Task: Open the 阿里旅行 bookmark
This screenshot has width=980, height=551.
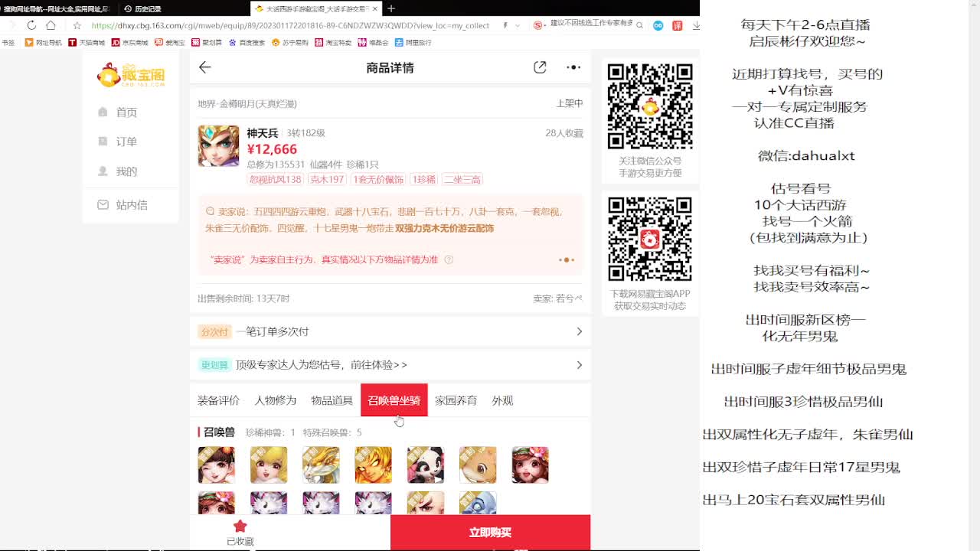Action: click(x=413, y=43)
